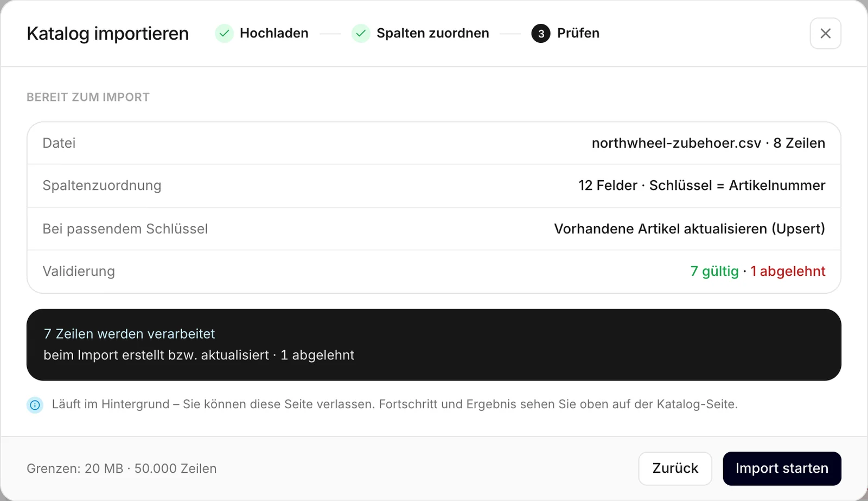Select the Prüfen step label

[x=578, y=33]
